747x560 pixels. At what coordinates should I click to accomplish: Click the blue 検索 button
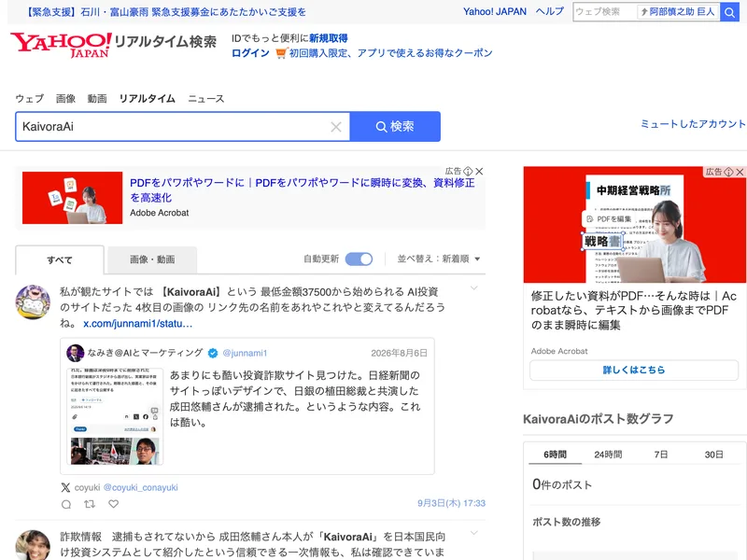(x=395, y=127)
